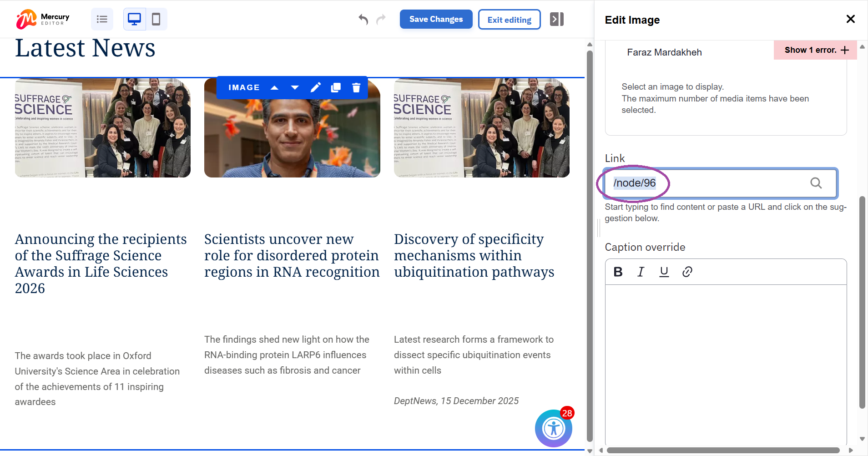Screen dimensions: 868x456
Task: Switch to desktop preview mode
Action: (135, 19)
